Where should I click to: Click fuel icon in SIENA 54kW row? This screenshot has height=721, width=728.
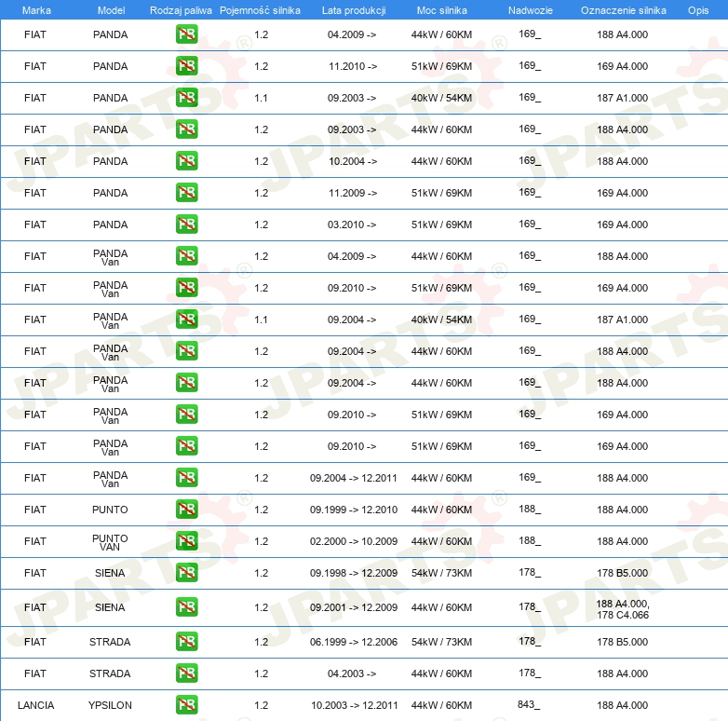(186, 572)
